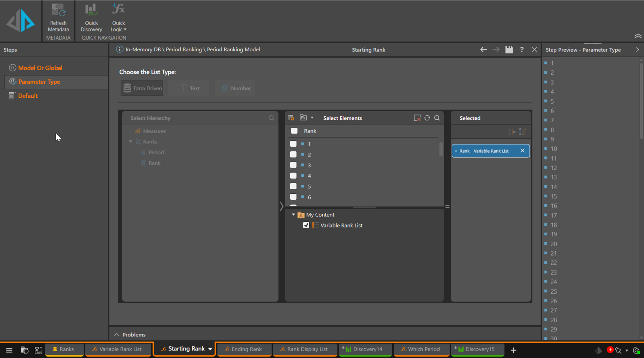
Task: Toggle the Rank select-all checkbox
Action: pyautogui.click(x=294, y=131)
